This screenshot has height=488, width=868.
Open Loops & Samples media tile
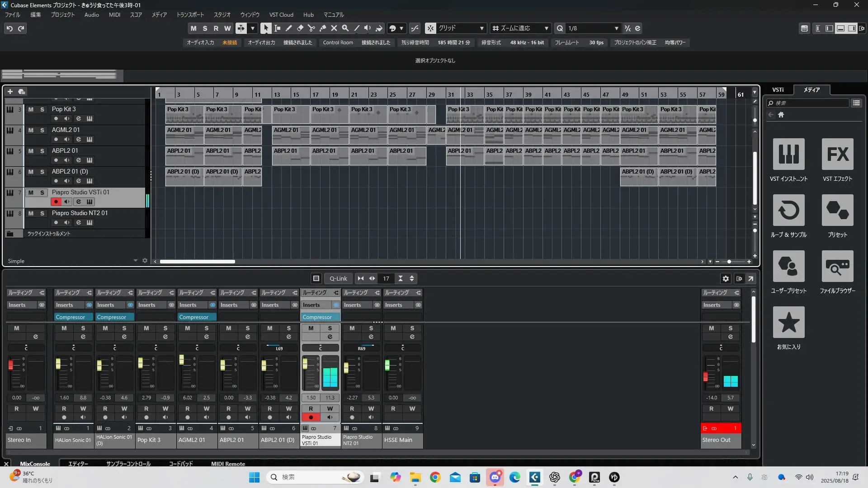788,211
